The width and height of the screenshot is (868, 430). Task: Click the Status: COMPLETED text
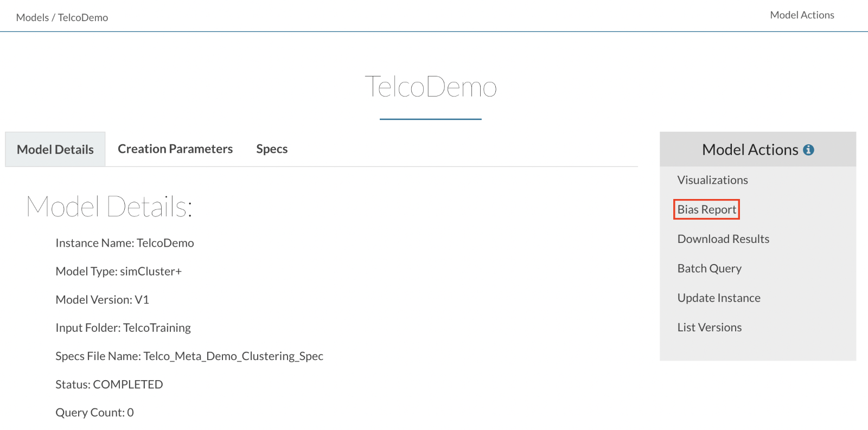click(x=109, y=384)
